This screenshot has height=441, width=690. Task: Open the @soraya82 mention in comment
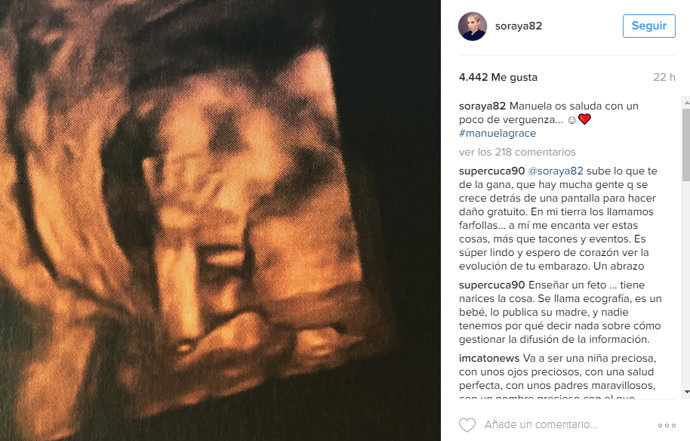(555, 171)
